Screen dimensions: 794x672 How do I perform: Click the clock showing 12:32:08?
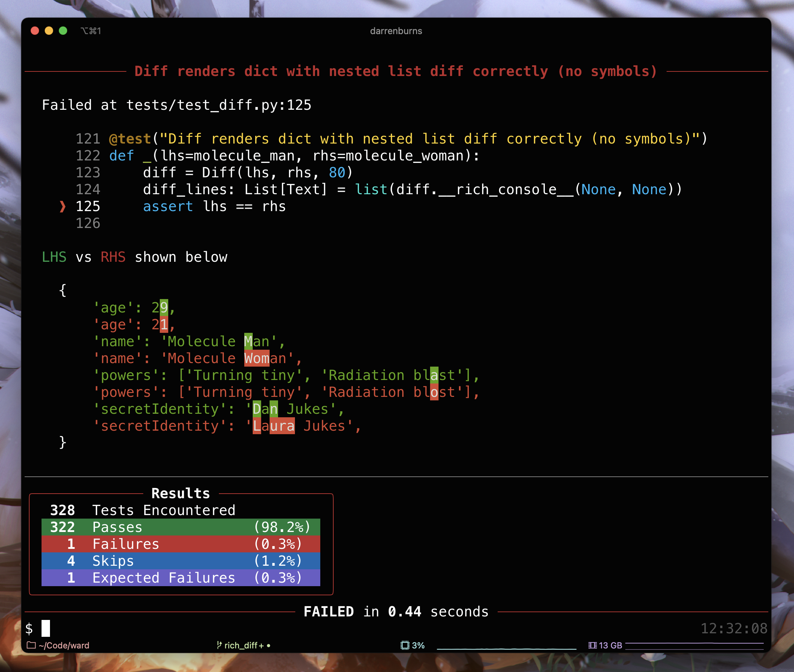click(x=735, y=628)
